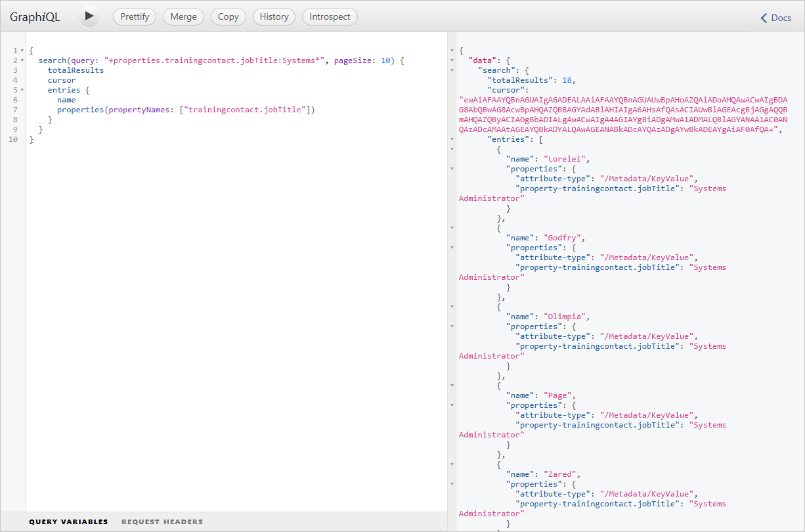Click "property-trainingcontact.jobTitle" key under Zared

click(598, 504)
